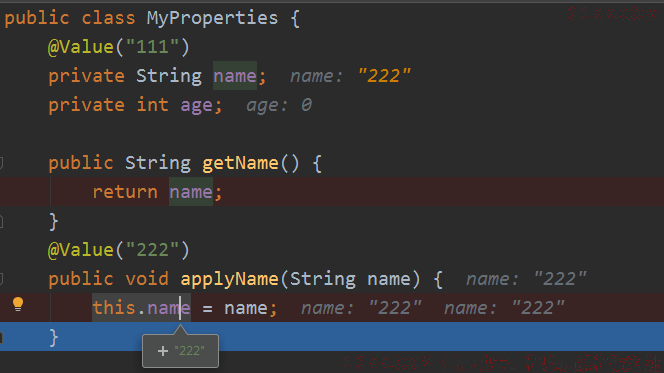The height and width of the screenshot is (373, 664).
Task: Click the applyName method name
Action: (230, 279)
